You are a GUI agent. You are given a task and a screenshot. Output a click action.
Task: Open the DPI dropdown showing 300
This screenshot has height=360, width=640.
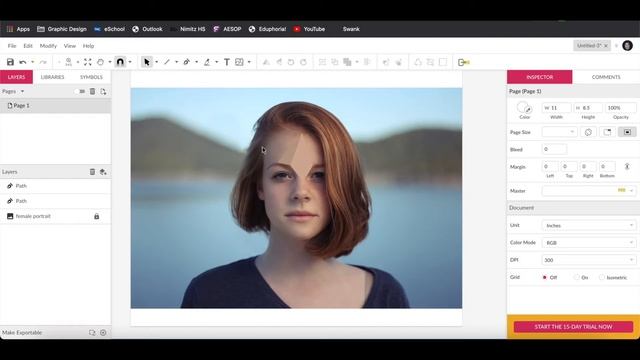[589, 260]
